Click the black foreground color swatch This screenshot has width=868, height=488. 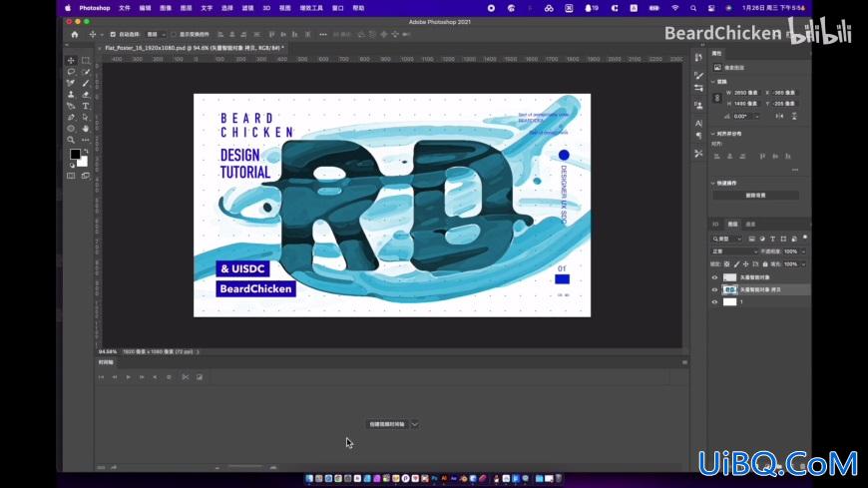(x=75, y=154)
